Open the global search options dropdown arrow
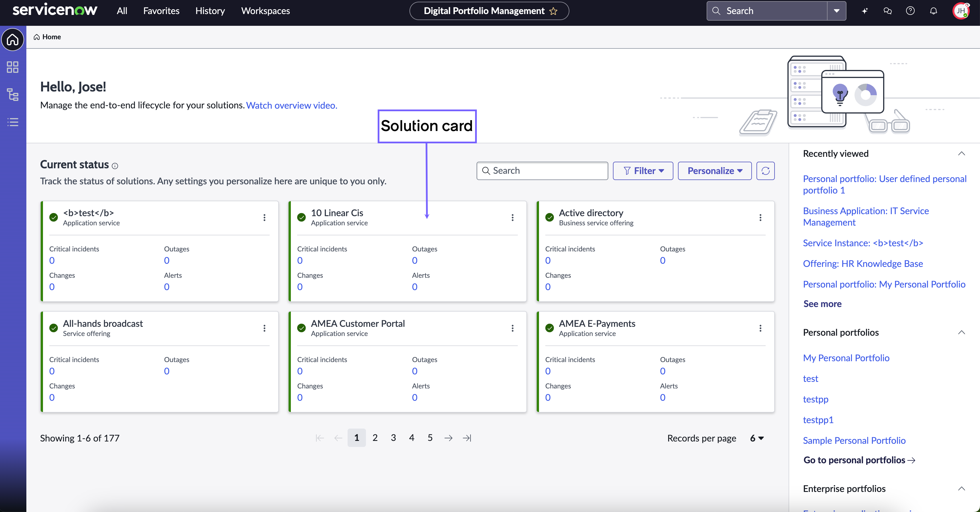 836,11
